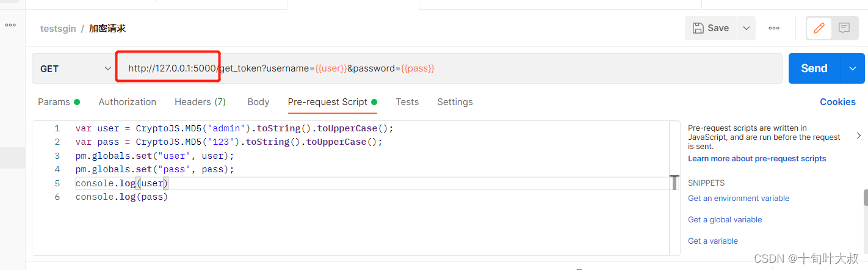This screenshot has width=868, height=270.
Task: Click Learn more about pre-request scripts
Action: click(756, 158)
